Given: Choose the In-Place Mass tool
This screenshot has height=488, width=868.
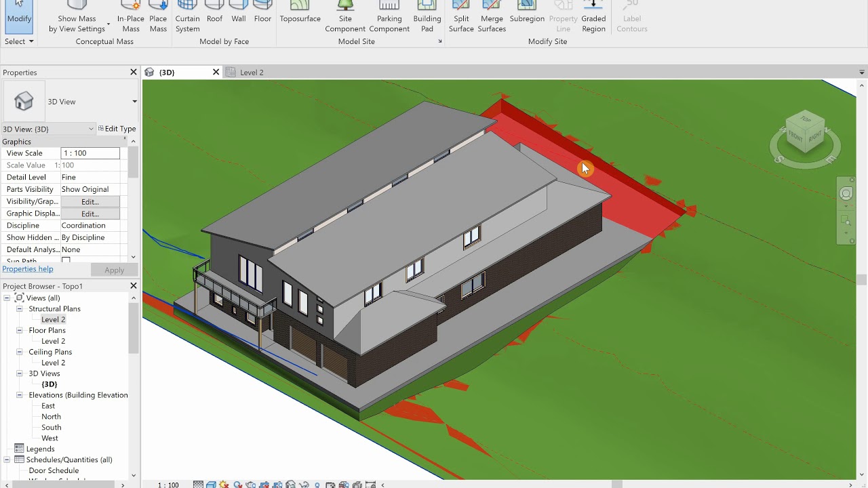Looking at the screenshot, I should [x=131, y=18].
